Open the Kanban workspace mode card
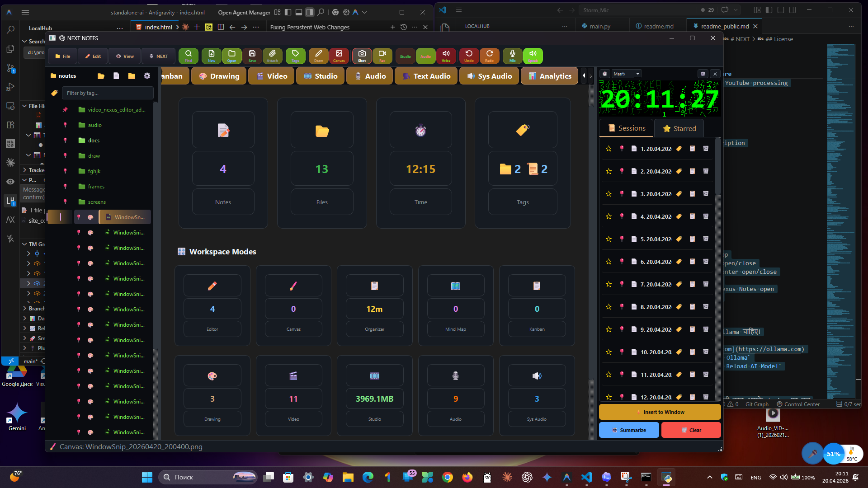Screen dimensions: 868x488 coord(537,306)
